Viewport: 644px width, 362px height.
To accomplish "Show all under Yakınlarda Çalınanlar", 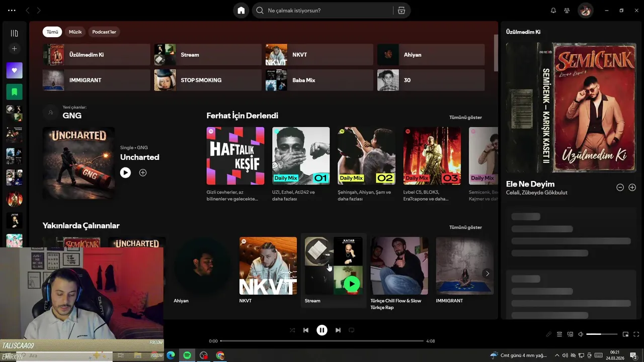I will click(465, 227).
